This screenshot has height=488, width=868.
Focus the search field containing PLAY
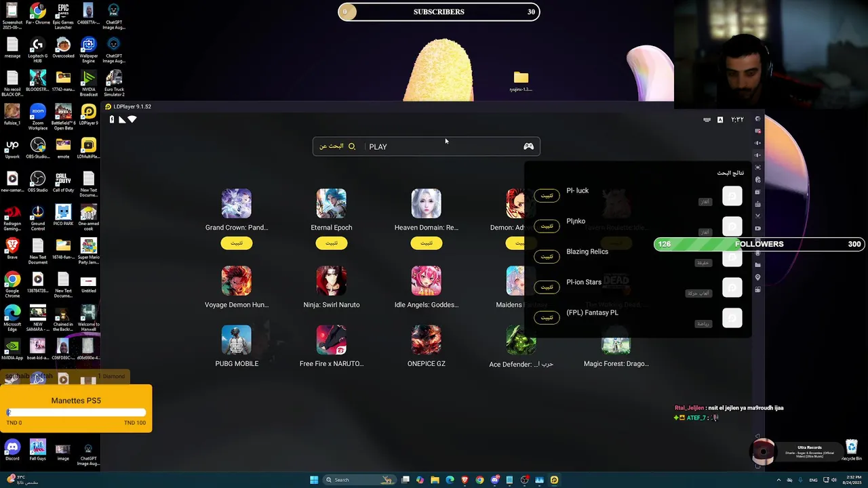427,146
